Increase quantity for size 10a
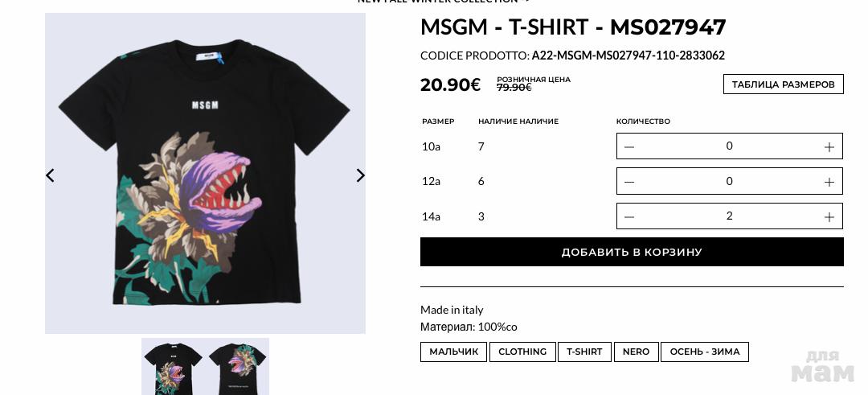868x395 pixels. coord(829,146)
